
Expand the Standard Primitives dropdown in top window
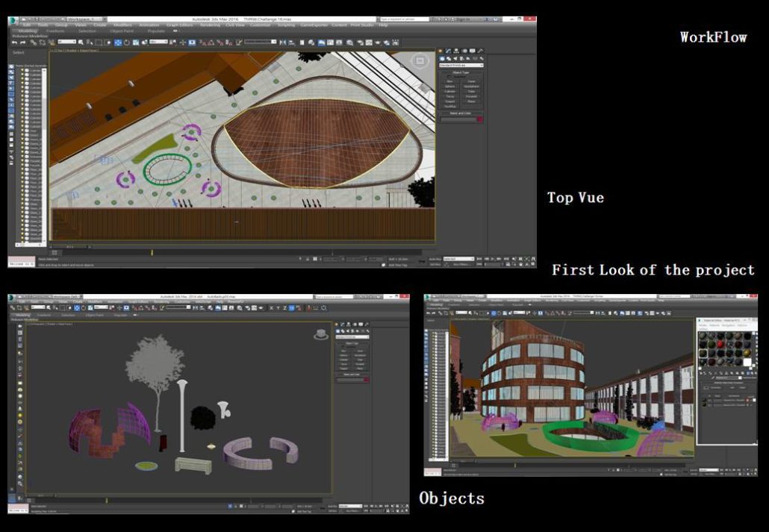461,65
